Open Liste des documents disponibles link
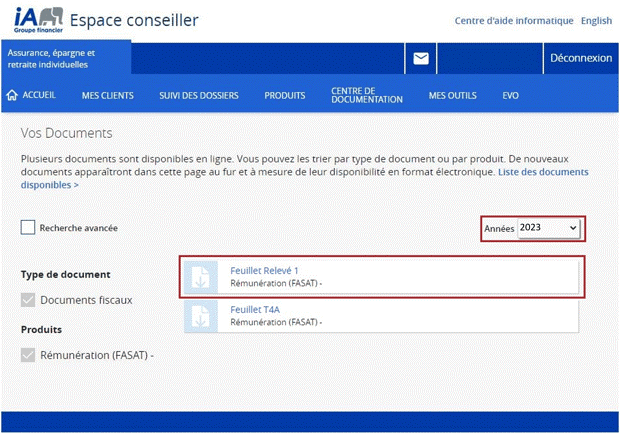 pyautogui.click(x=543, y=172)
